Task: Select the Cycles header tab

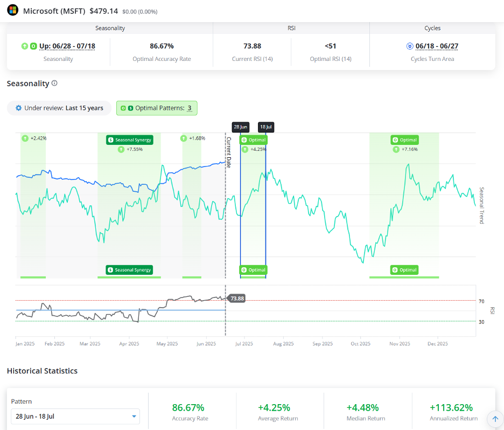Action: point(432,28)
